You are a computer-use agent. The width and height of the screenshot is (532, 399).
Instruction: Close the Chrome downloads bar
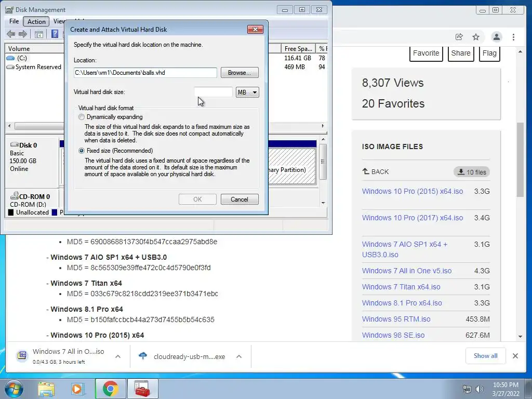pyautogui.click(x=515, y=356)
